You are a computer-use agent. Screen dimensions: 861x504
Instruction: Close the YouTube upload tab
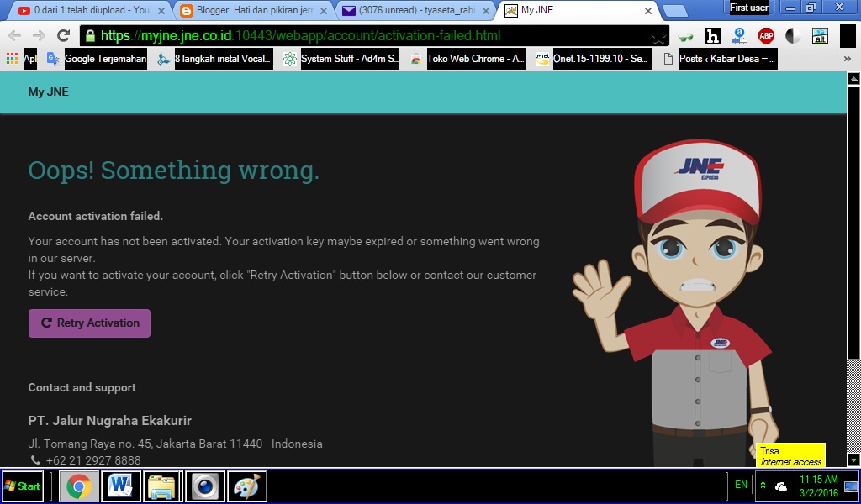(161, 11)
